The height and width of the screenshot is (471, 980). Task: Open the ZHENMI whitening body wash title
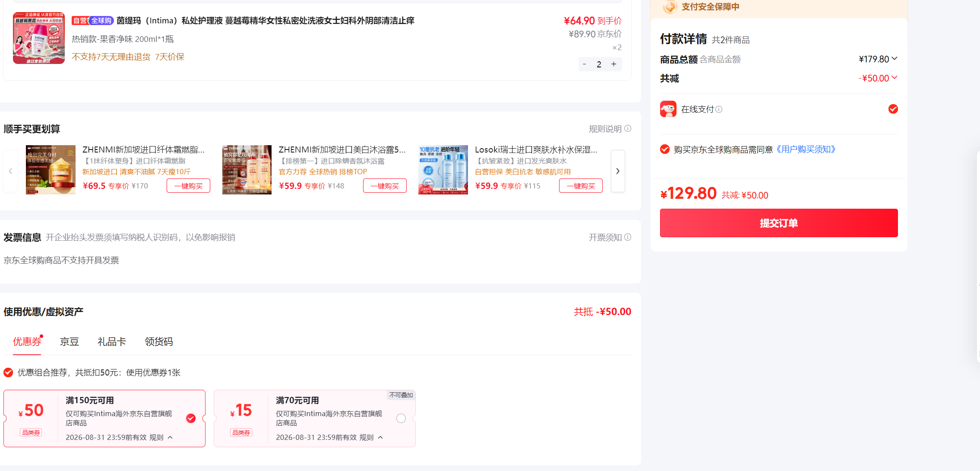(x=342, y=150)
